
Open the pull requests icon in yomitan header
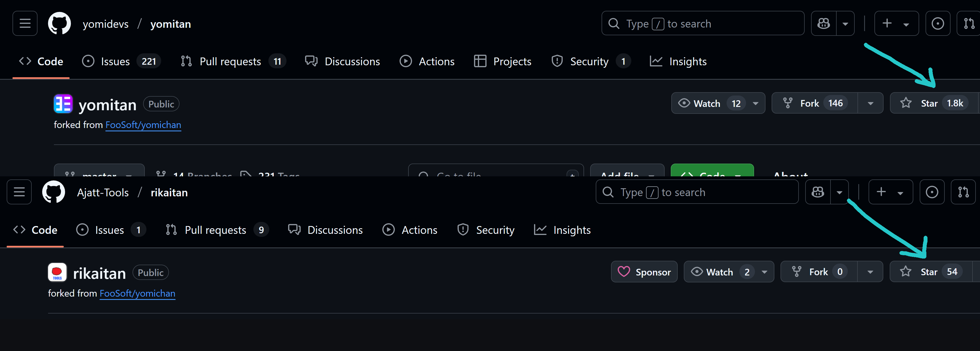(x=969, y=24)
